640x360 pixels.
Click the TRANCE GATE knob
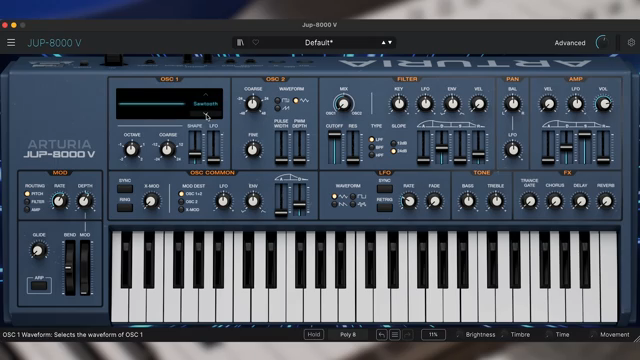(529, 201)
